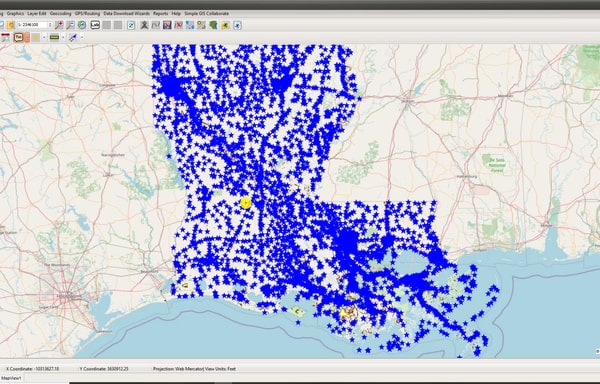The image size is (600, 384).
Task: Expand the ruler tool dropdown arrow
Action: point(63,37)
